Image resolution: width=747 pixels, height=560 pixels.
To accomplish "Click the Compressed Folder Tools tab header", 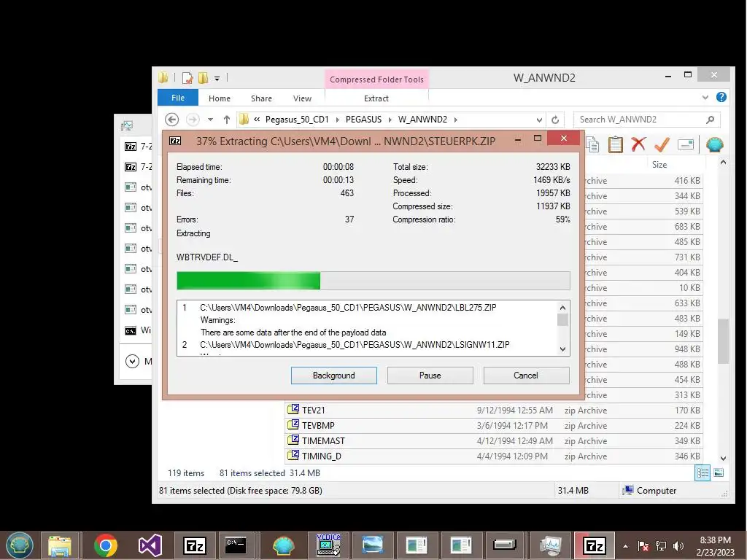I will click(x=376, y=79).
